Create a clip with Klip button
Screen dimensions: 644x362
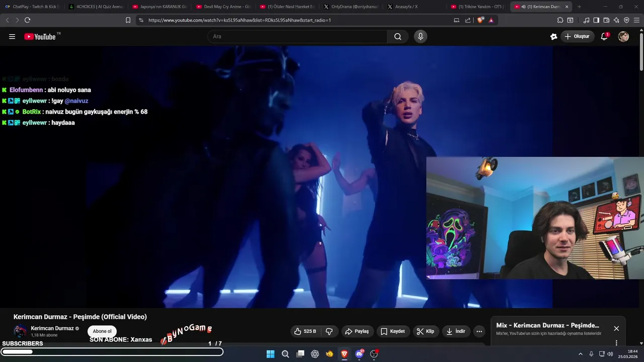(425, 331)
